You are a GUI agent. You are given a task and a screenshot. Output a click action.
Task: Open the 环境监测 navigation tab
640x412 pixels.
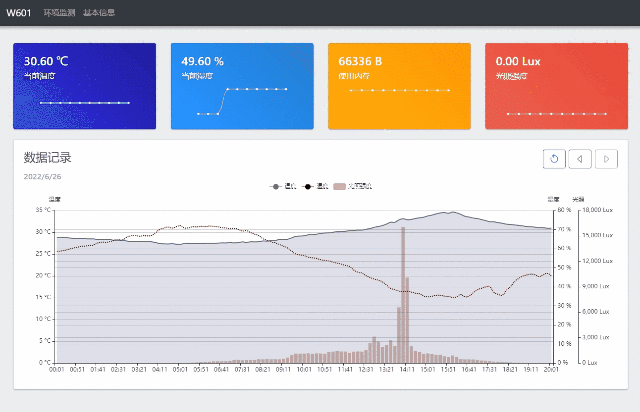pos(58,13)
